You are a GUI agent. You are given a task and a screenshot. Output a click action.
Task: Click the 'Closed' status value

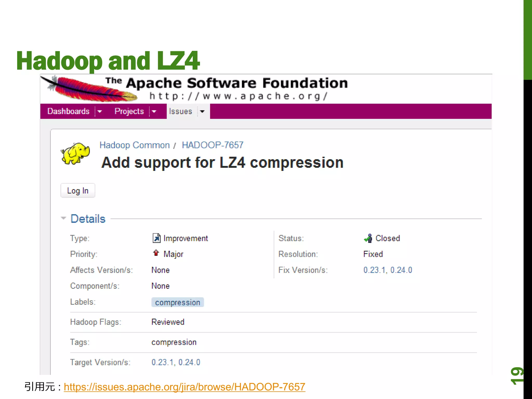[x=388, y=238]
